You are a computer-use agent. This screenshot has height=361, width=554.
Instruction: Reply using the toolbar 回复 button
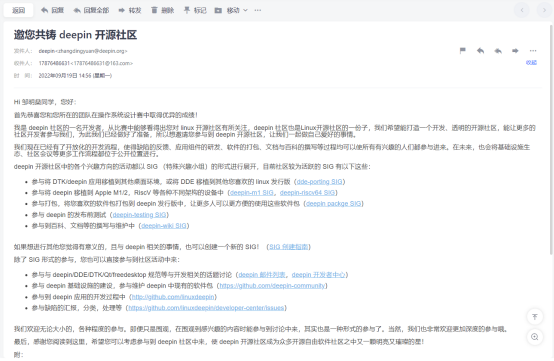coord(52,10)
